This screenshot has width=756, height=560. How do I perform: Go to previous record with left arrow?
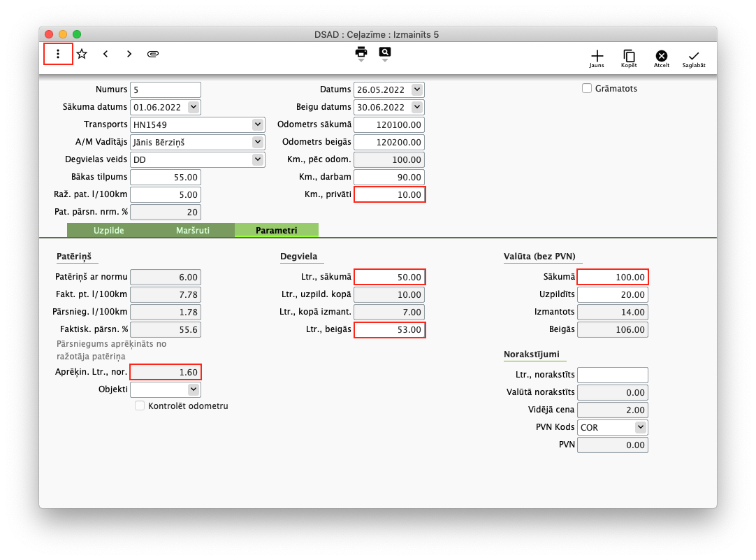pos(106,54)
